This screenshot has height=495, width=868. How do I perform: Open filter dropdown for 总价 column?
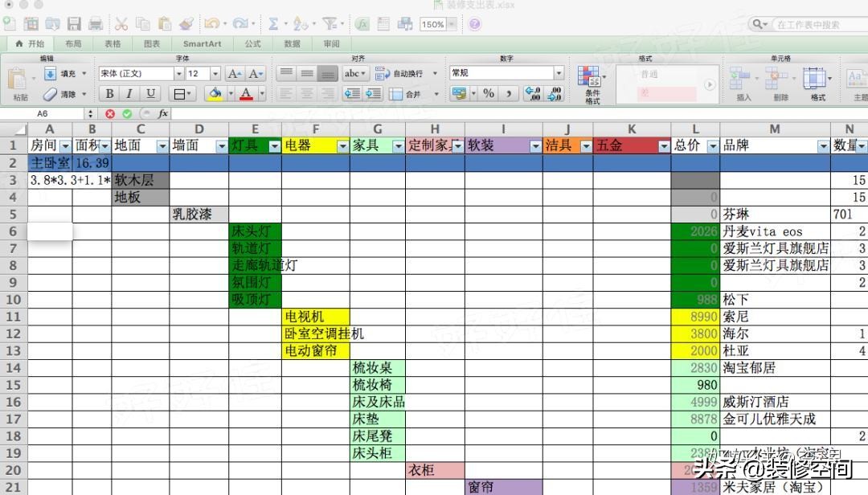713,146
